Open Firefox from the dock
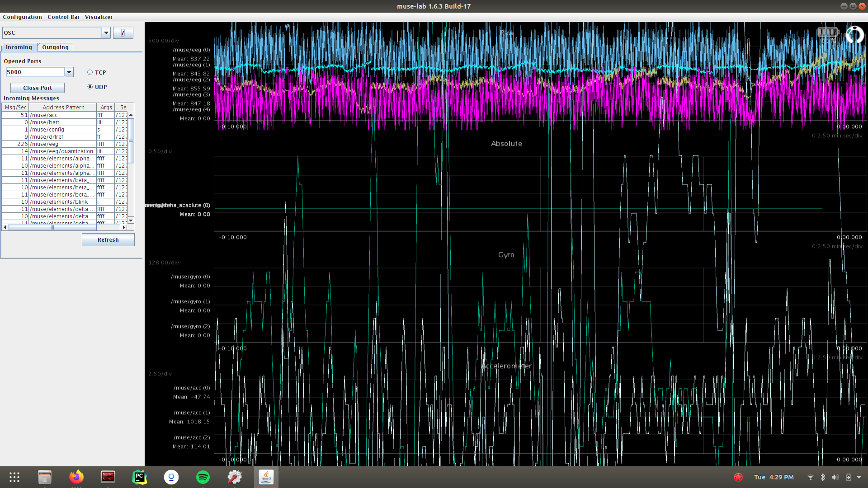The height and width of the screenshot is (488, 868). click(x=76, y=477)
